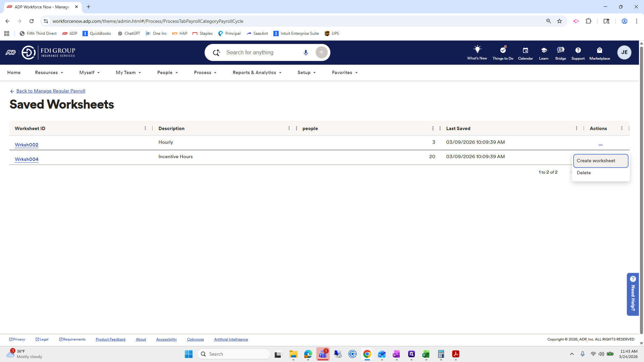Browse the ADP Marketplace
Viewport: 644px width, 362px height.
pyautogui.click(x=600, y=53)
